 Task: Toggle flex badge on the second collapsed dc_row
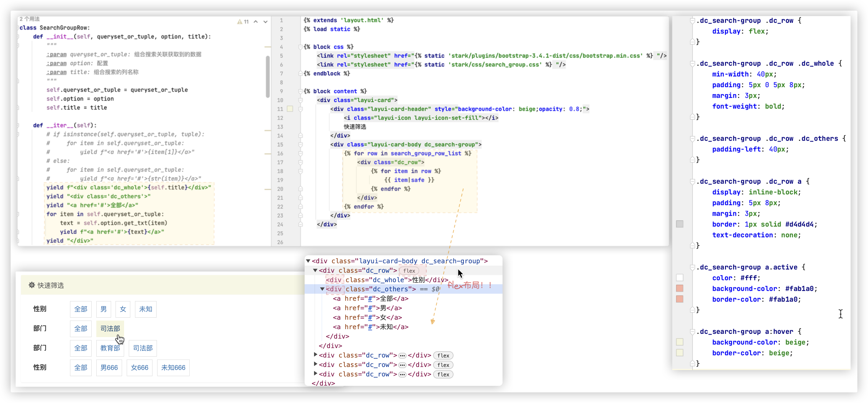(443, 365)
